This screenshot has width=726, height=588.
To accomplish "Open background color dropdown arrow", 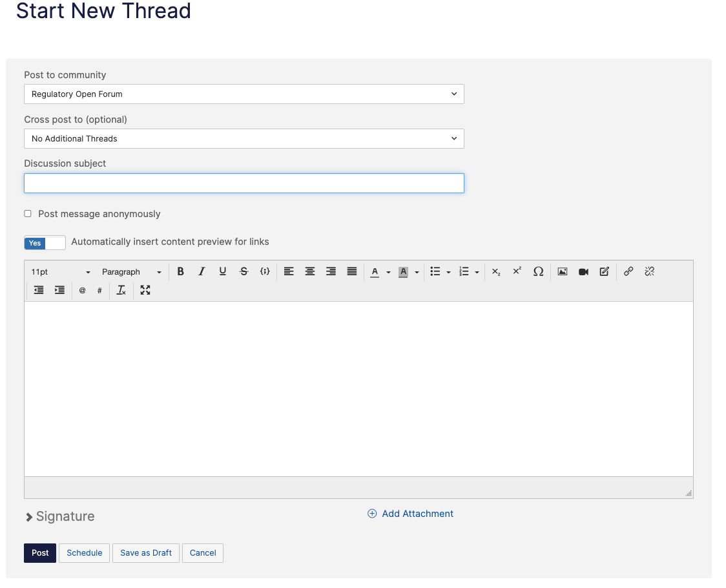I will tap(417, 272).
